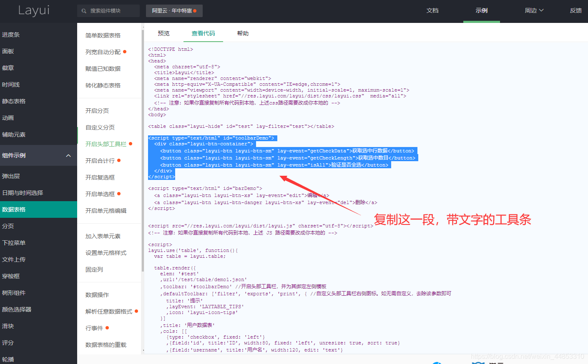Open the 反馈 navigation item
Image resolution: width=588 pixels, height=364 pixels.
click(x=576, y=10)
